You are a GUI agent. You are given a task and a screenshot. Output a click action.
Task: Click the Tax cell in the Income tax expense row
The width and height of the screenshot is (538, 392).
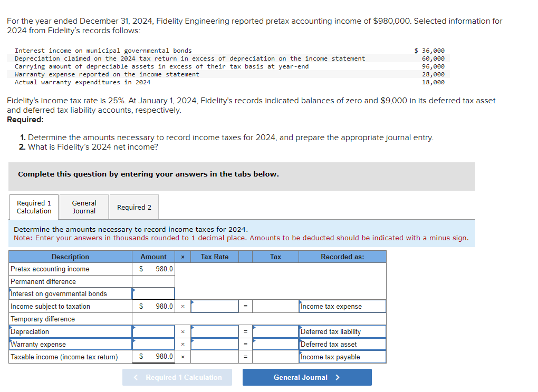[275, 306]
